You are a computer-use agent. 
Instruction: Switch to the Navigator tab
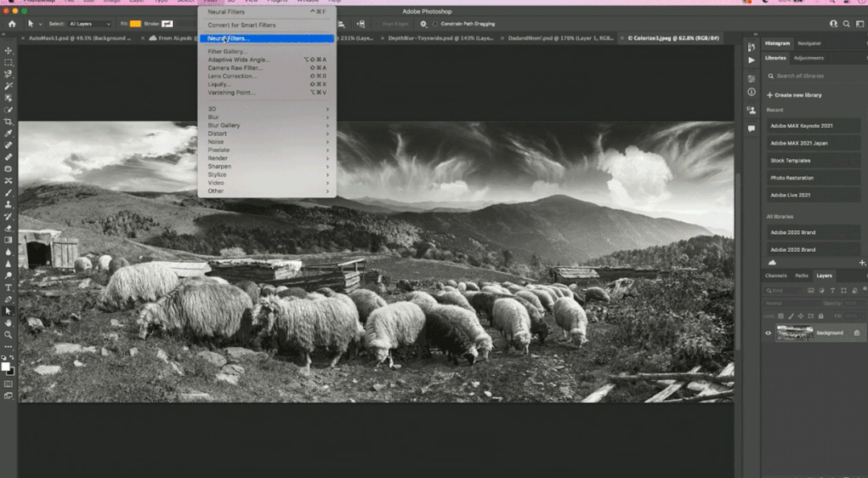[808, 43]
